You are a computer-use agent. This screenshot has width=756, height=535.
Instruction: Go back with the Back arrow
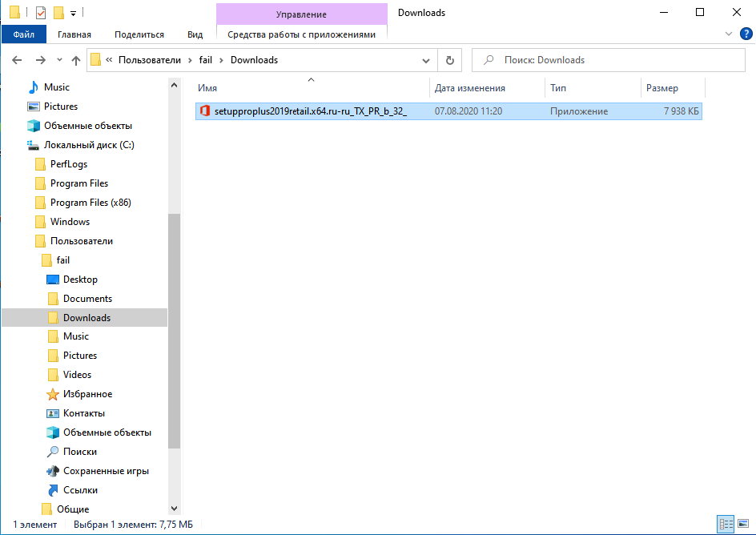coord(17,60)
